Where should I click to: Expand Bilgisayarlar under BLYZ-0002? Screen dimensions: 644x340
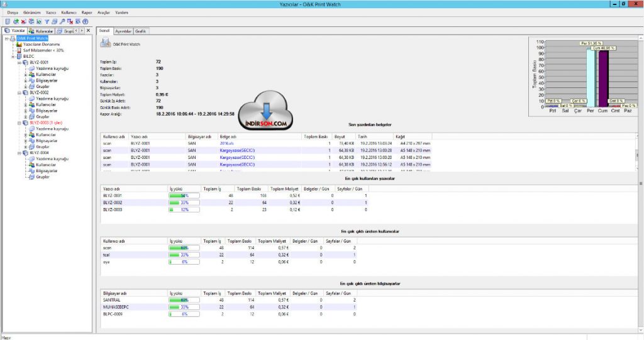pyautogui.click(x=25, y=111)
